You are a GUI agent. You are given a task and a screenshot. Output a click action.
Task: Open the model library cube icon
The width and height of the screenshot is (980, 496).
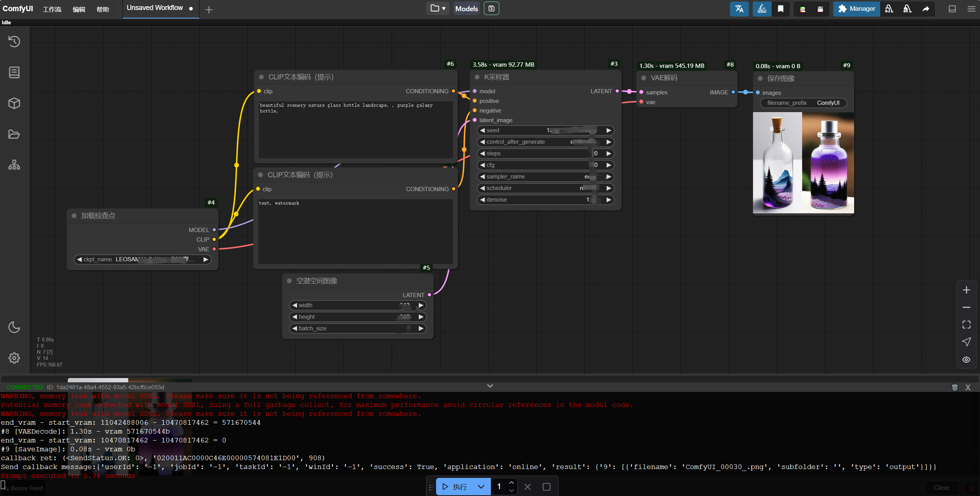click(14, 103)
